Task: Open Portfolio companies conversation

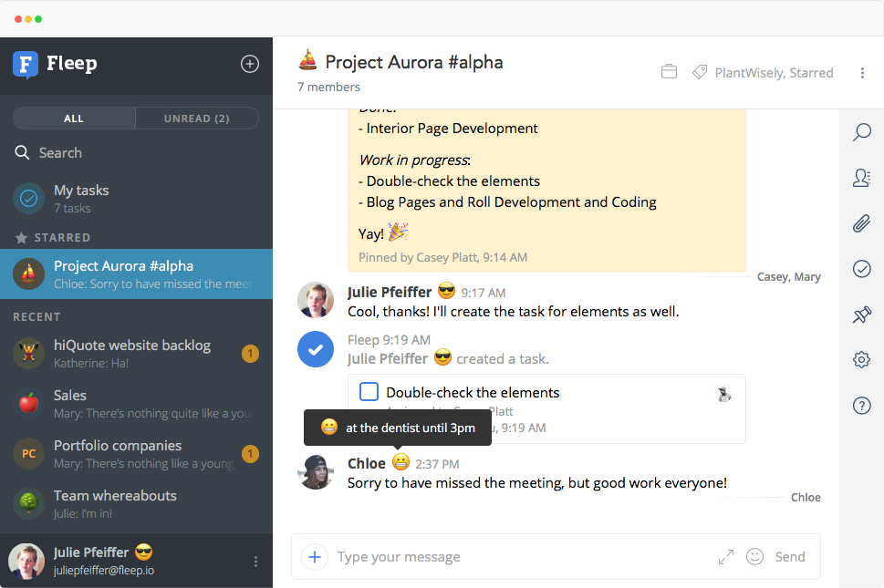Action: (x=136, y=453)
